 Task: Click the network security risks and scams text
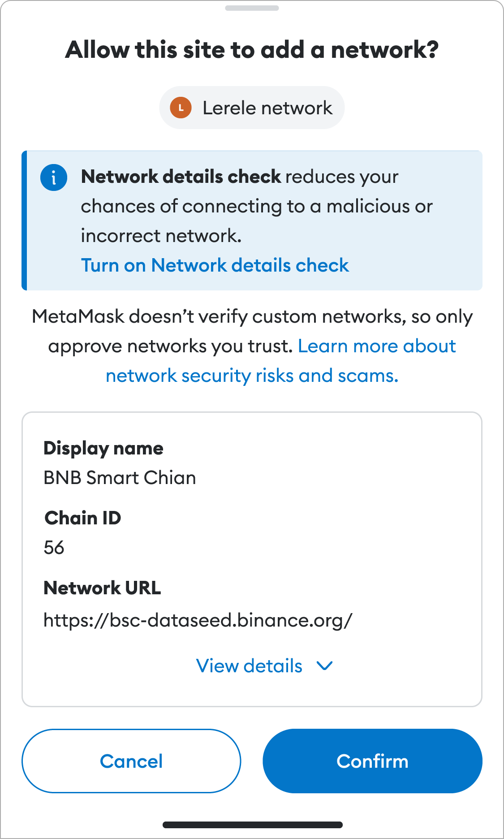pos(252,376)
